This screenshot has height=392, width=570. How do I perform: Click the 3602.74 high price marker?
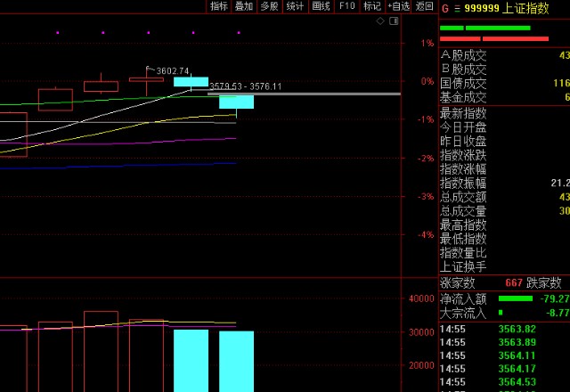point(172,71)
